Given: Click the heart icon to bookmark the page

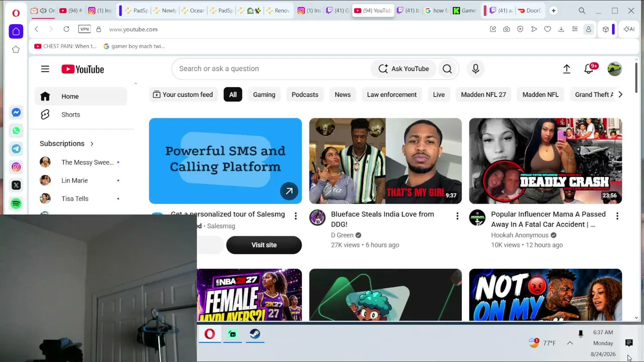Looking at the screenshot, I should click(x=547, y=29).
